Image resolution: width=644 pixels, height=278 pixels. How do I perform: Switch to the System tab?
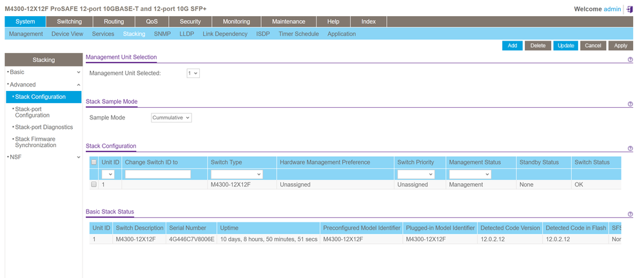click(x=25, y=22)
